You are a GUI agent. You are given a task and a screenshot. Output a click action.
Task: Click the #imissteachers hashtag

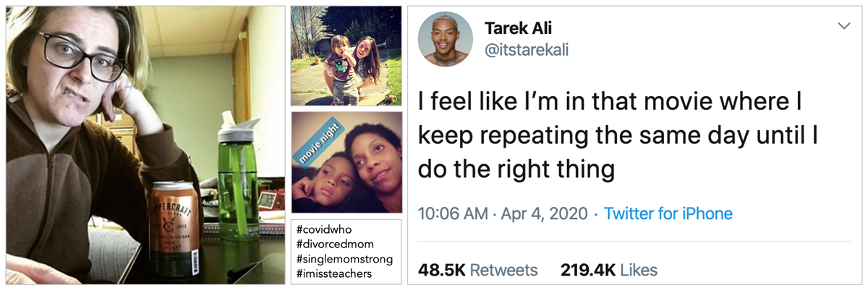click(x=333, y=273)
